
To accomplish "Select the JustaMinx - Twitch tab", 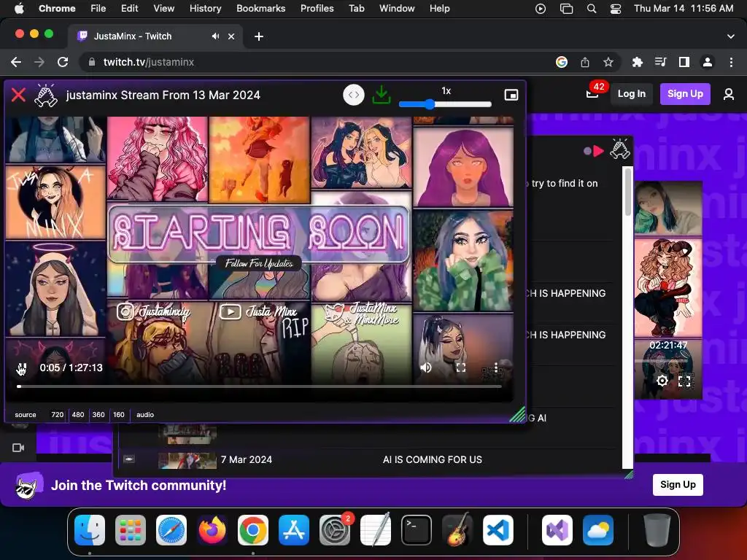I will coord(155,36).
